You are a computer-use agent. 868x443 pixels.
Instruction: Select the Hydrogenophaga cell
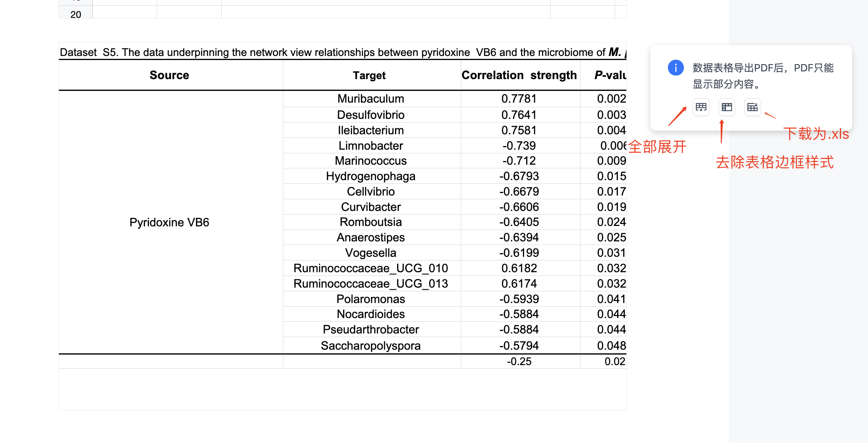click(371, 176)
